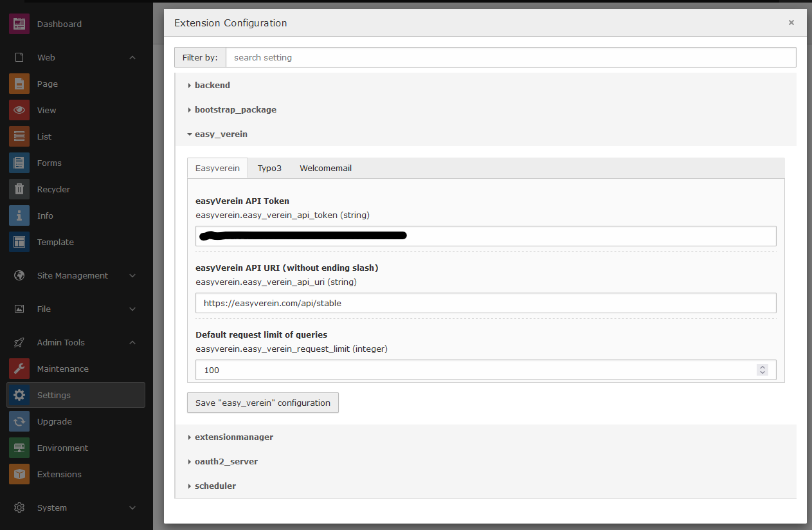Open the Forms module icon
Screen dimensions: 812x530
pyautogui.click(x=19, y=163)
